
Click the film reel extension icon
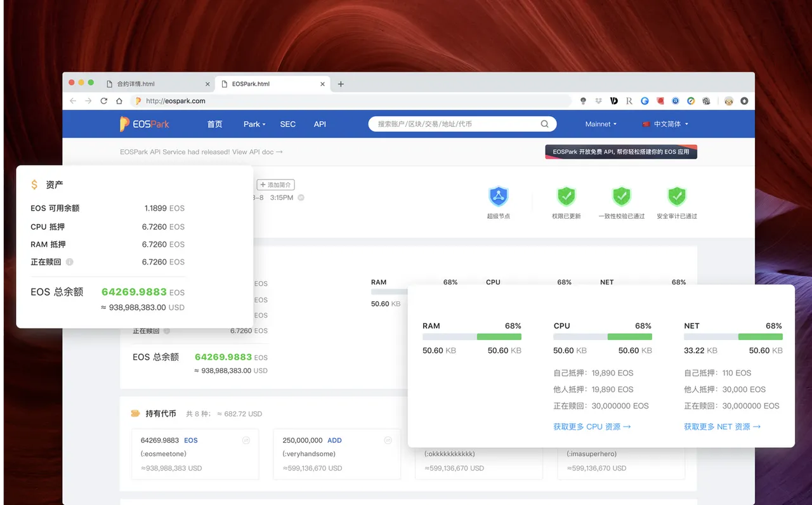(706, 101)
